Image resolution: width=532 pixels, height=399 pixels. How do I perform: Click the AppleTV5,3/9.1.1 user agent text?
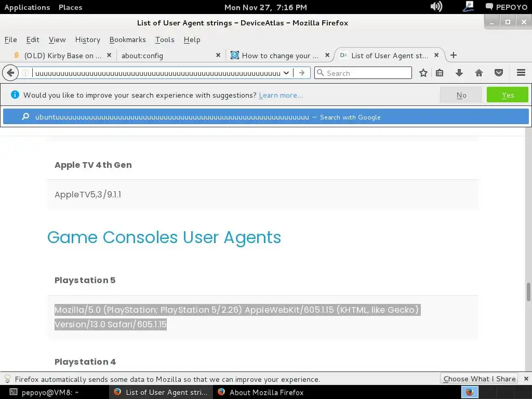tap(87, 194)
